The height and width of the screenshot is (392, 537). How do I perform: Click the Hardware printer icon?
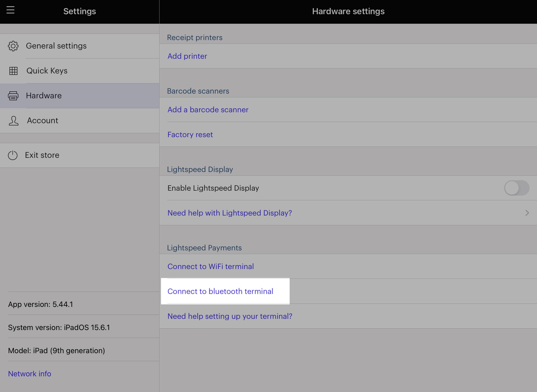[13, 96]
